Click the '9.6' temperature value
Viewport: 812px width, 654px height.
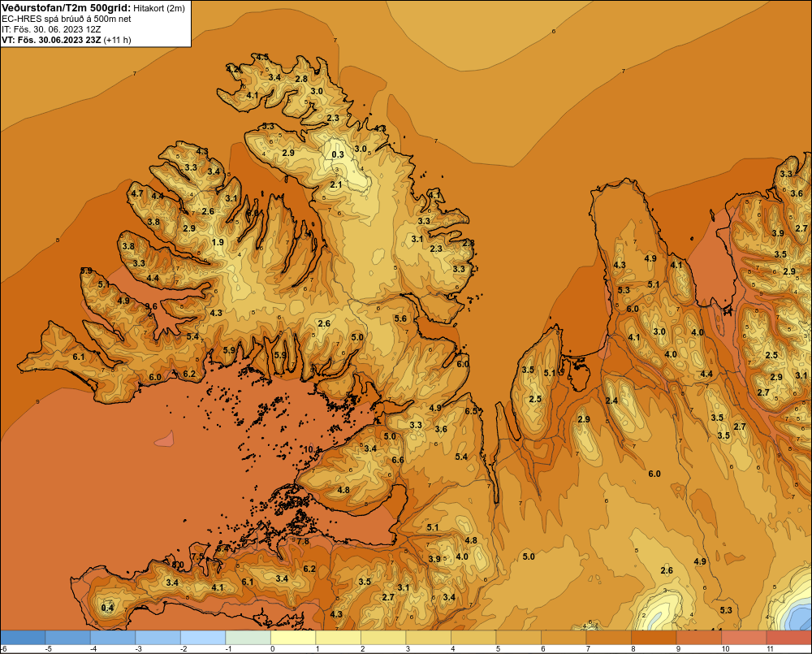tap(151, 306)
